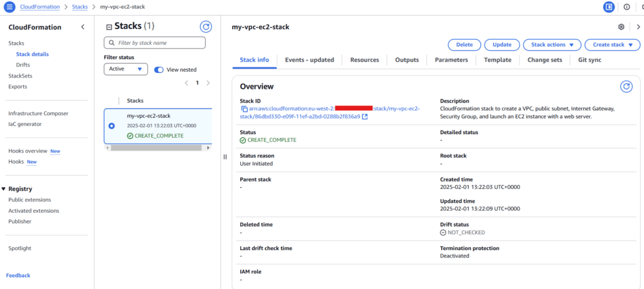Open Activated extensions in sidebar
644x289 pixels.
[x=34, y=210]
